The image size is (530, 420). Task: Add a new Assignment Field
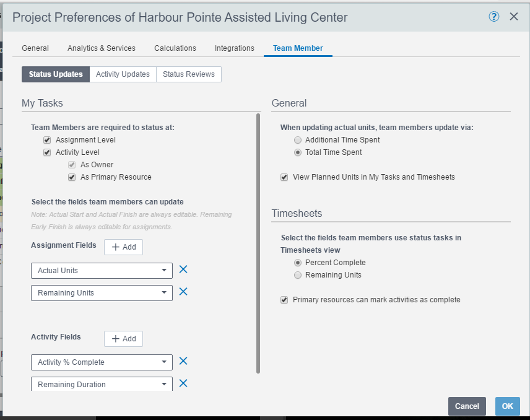[x=123, y=247]
